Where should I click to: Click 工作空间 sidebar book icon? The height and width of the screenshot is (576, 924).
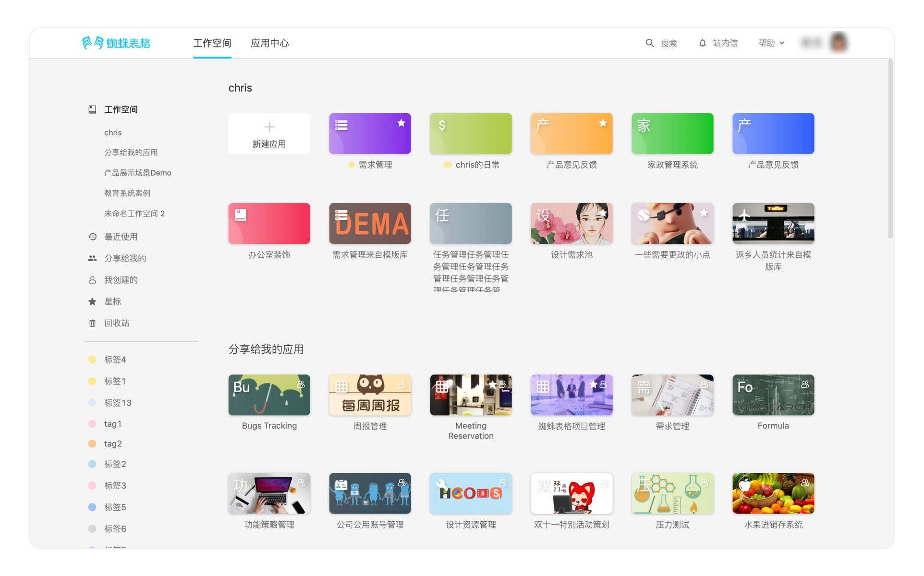(x=92, y=109)
